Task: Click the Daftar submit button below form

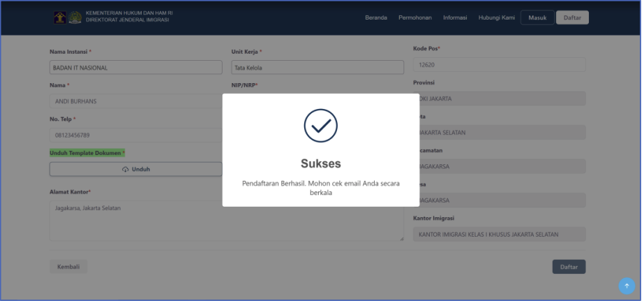Action: (x=569, y=267)
